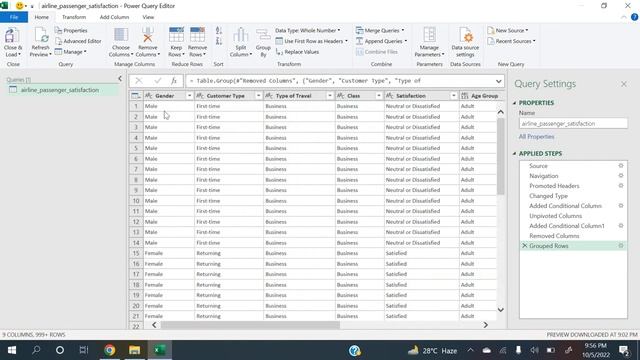The width and height of the screenshot is (640, 360).
Task: Cancel formula with X icon
Action: tap(139, 81)
